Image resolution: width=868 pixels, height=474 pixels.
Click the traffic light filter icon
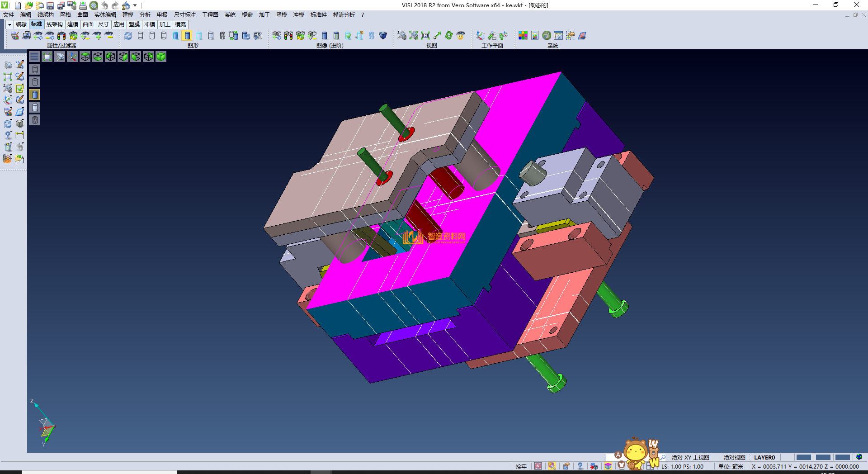click(x=61, y=35)
